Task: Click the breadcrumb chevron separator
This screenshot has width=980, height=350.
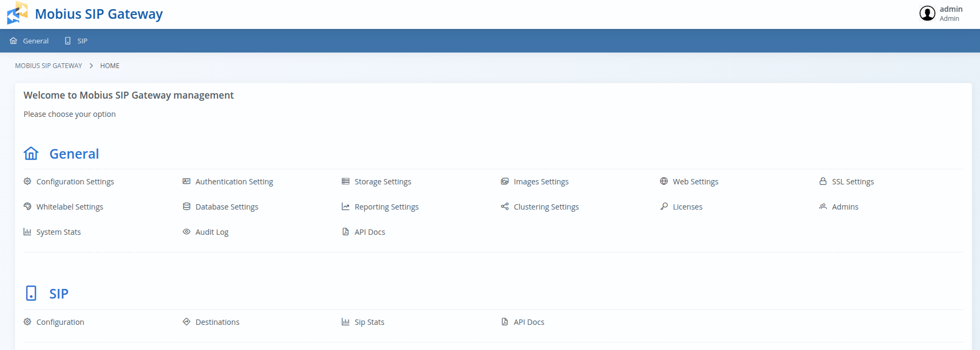Action: click(91, 65)
